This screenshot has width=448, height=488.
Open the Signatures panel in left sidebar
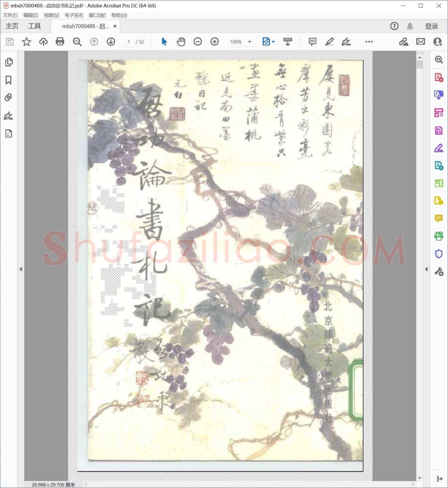[9, 116]
